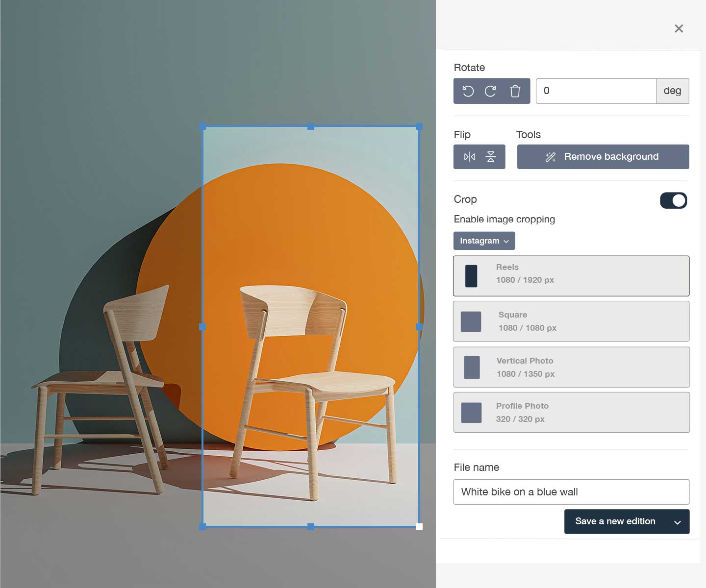This screenshot has height=588, width=706.
Task: Click rotate counterclockwise icon
Action: point(468,91)
